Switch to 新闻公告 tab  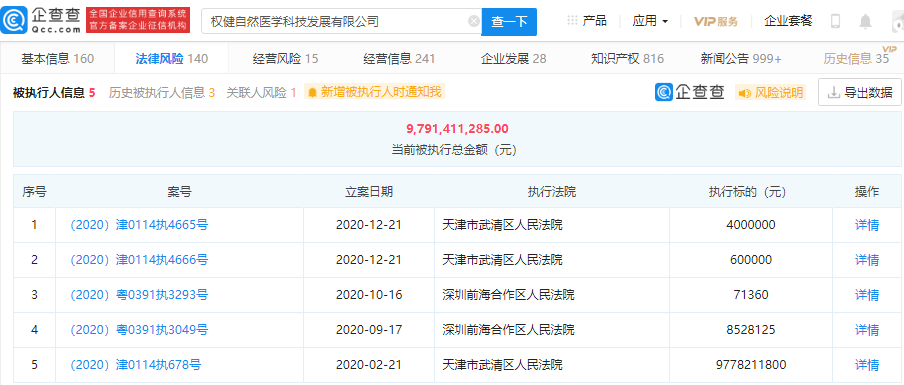(x=741, y=58)
